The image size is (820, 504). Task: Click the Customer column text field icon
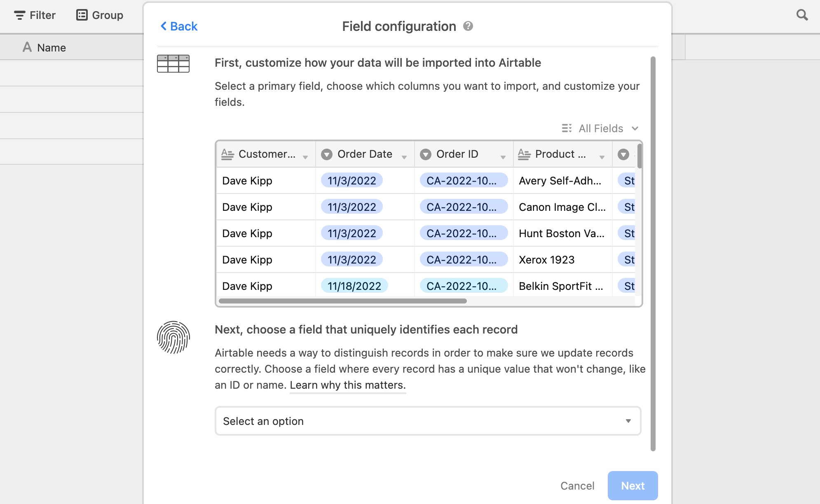[x=227, y=154]
